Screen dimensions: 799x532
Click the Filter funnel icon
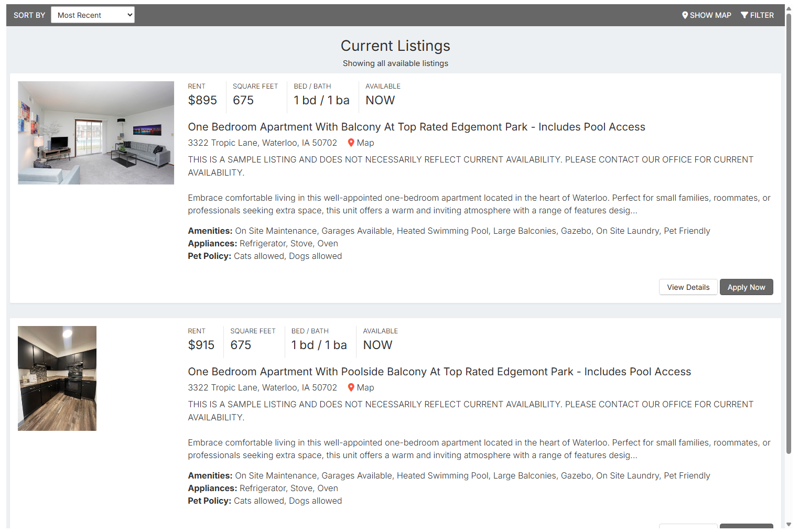click(744, 15)
